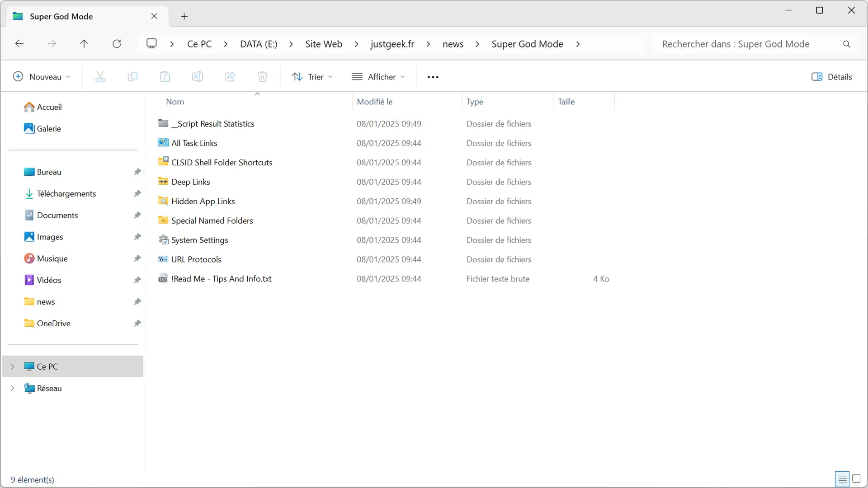The height and width of the screenshot is (488, 868).
Task: Go forward with the right arrow
Action: click(52, 44)
